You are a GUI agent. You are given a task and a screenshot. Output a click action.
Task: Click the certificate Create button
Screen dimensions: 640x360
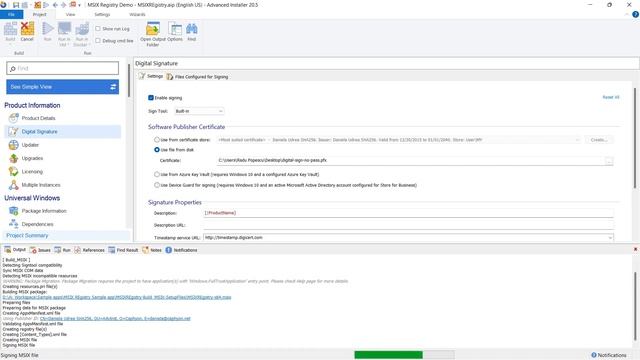pyautogui.click(x=598, y=140)
